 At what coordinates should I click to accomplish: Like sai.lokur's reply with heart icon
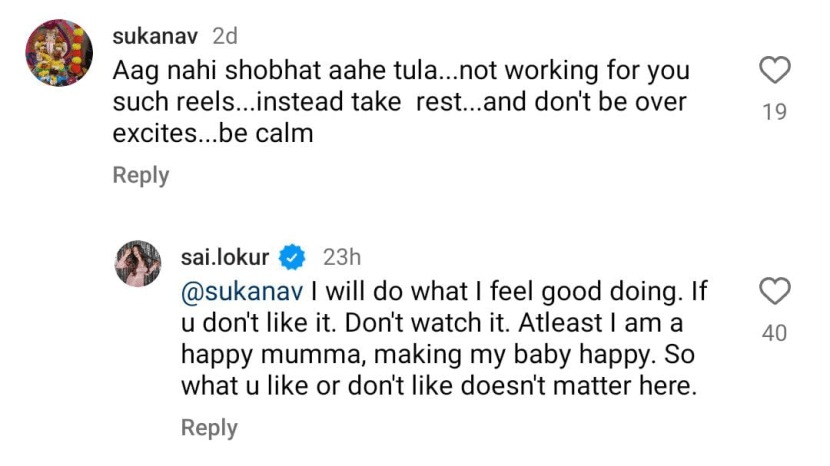tap(775, 291)
